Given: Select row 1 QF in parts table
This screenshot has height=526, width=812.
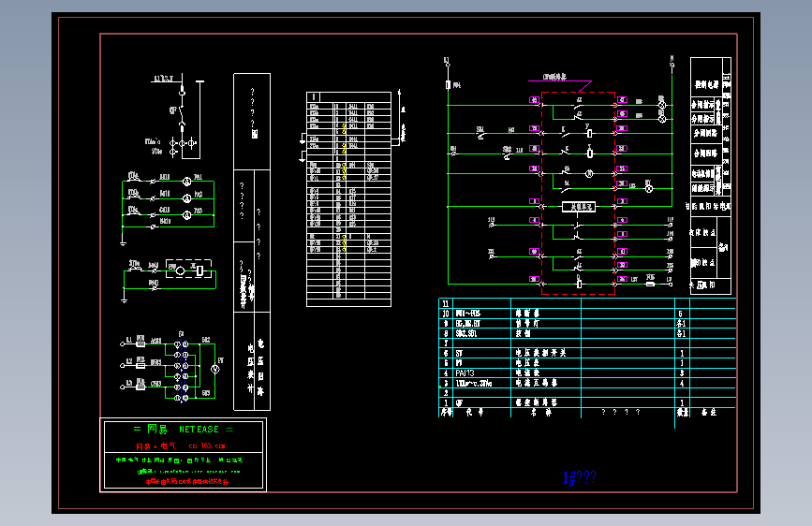Looking at the screenshot, I should click(587, 402).
